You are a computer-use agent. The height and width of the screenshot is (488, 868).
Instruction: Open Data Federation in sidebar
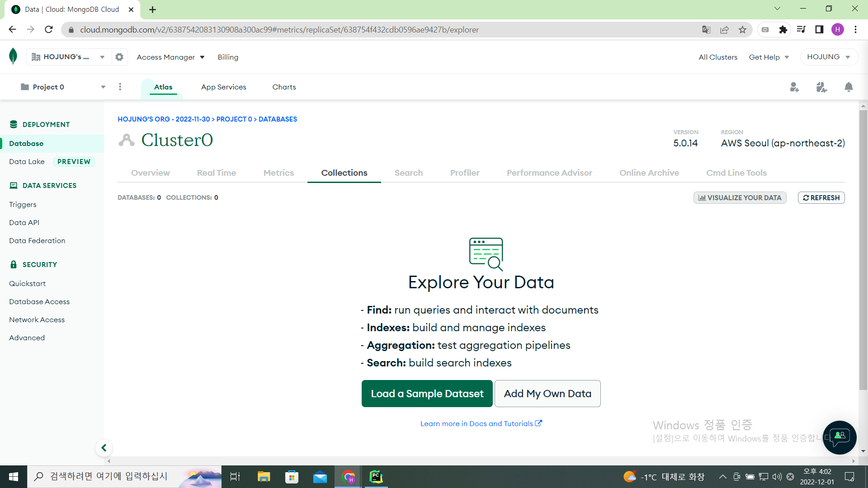[37, 240]
